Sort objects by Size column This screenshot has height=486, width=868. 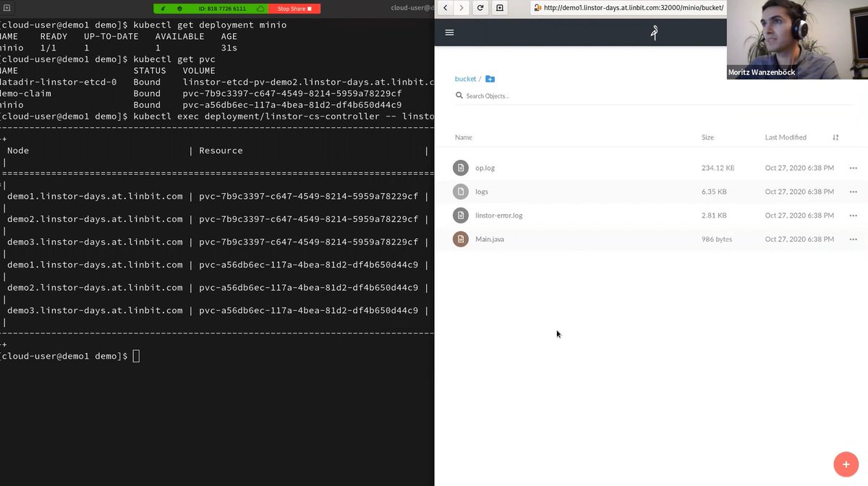pos(707,137)
